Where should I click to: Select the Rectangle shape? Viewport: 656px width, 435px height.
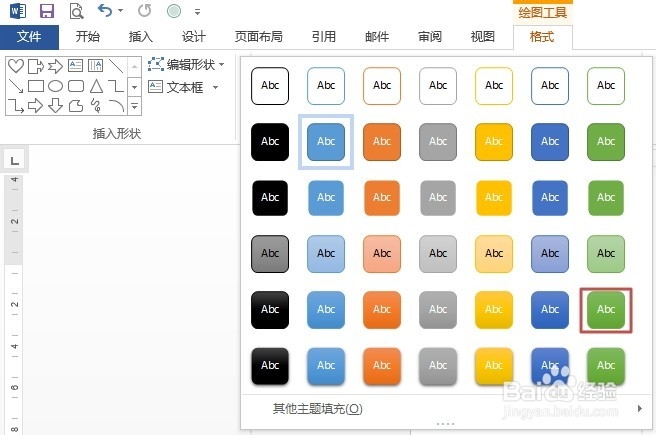(36, 86)
